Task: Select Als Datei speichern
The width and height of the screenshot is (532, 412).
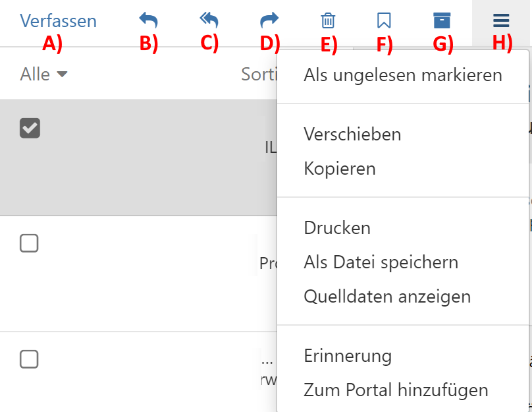Action: pos(381,262)
